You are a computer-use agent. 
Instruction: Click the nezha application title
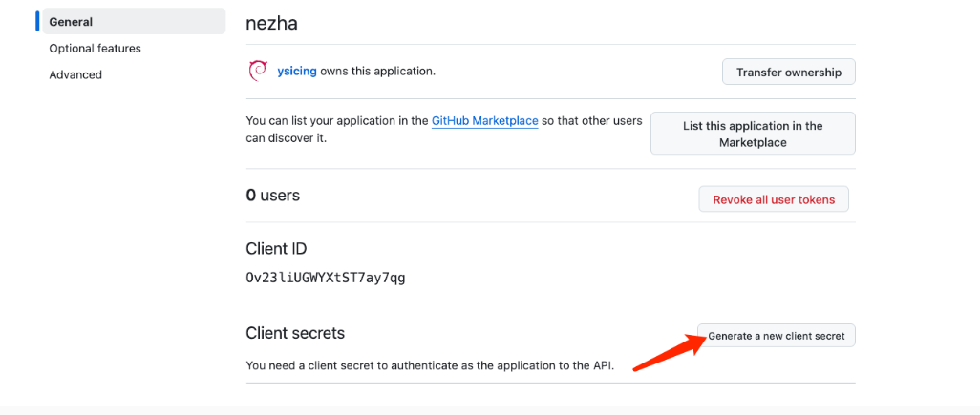(272, 21)
